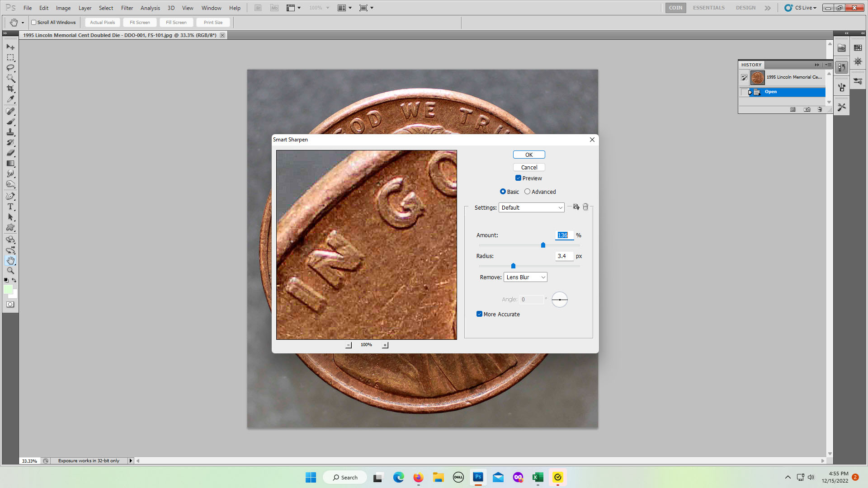868x488 pixels.
Task: Open the Filter menu
Action: point(127,8)
